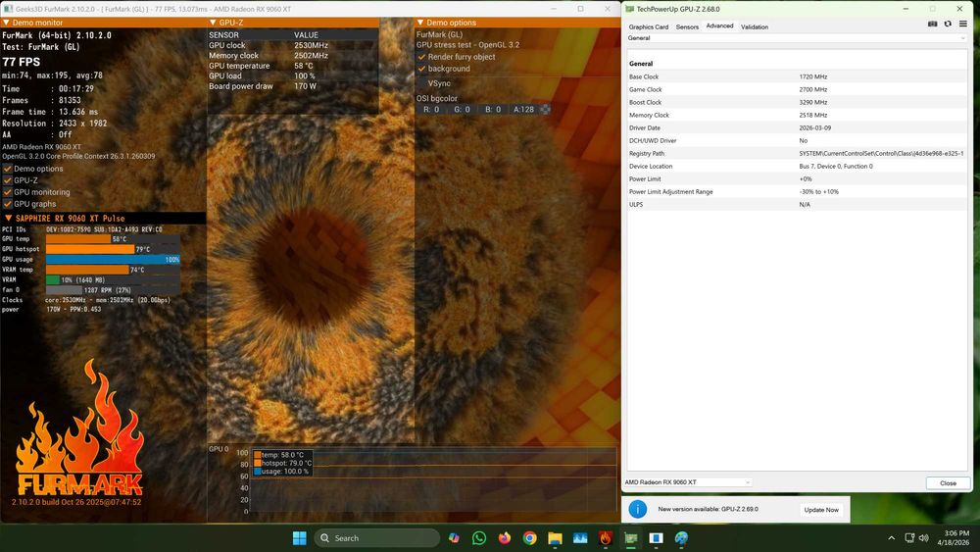Screen dimensions: 980x552
Task: Open the GPU-Z hamburger menu
Action: click(x=963, y=25)
